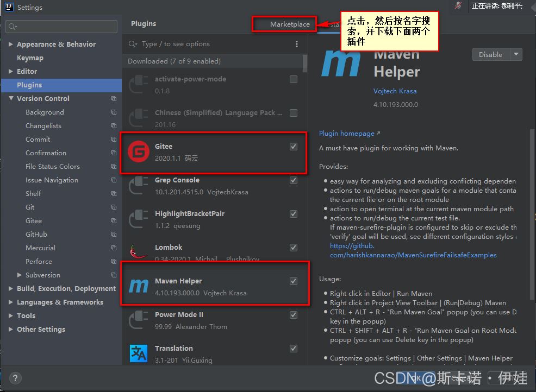Viewport: 536px width, 392px height.
Task: Open the Perforce settings page
Action: coord(39,262)
